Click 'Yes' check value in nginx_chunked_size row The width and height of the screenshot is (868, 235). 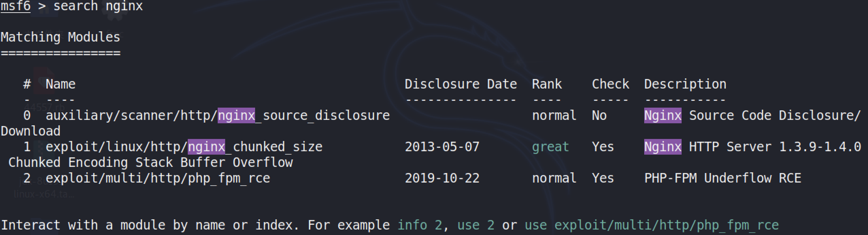click(603, 147)
